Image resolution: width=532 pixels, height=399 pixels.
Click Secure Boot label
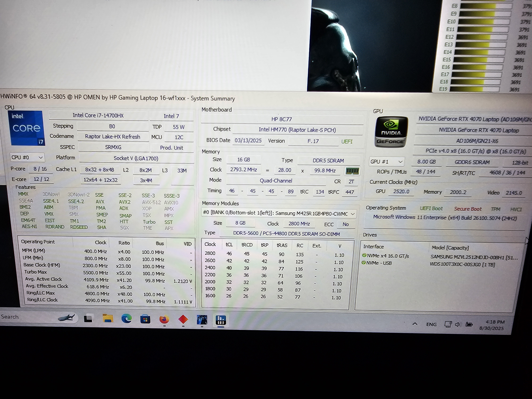(468, 209)
